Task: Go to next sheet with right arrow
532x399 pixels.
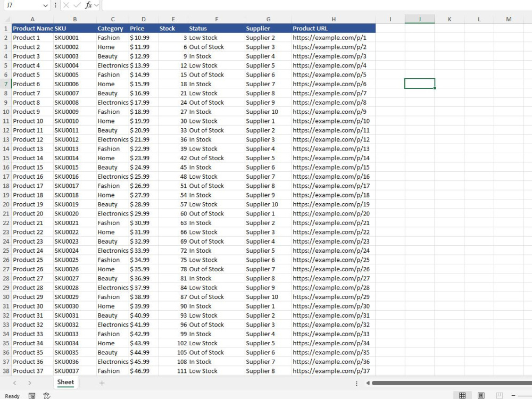Action: tap(30, 383)
